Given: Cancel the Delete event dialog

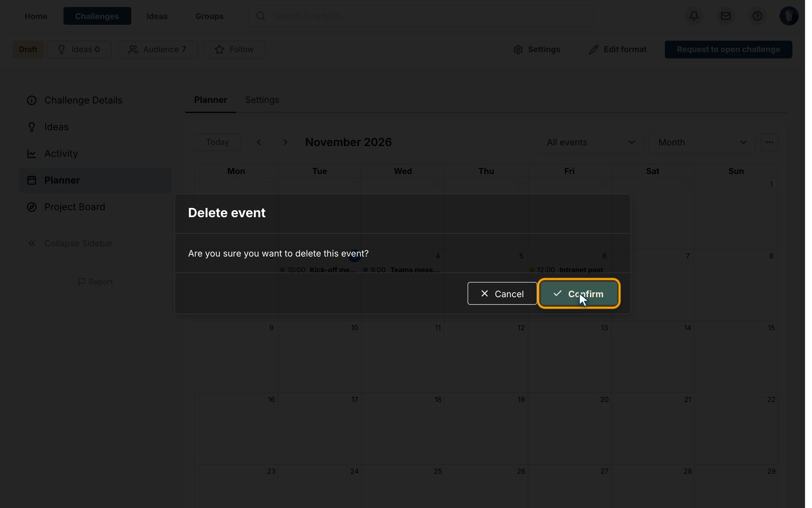Looking at the screenshot, I should pos(502,294).
